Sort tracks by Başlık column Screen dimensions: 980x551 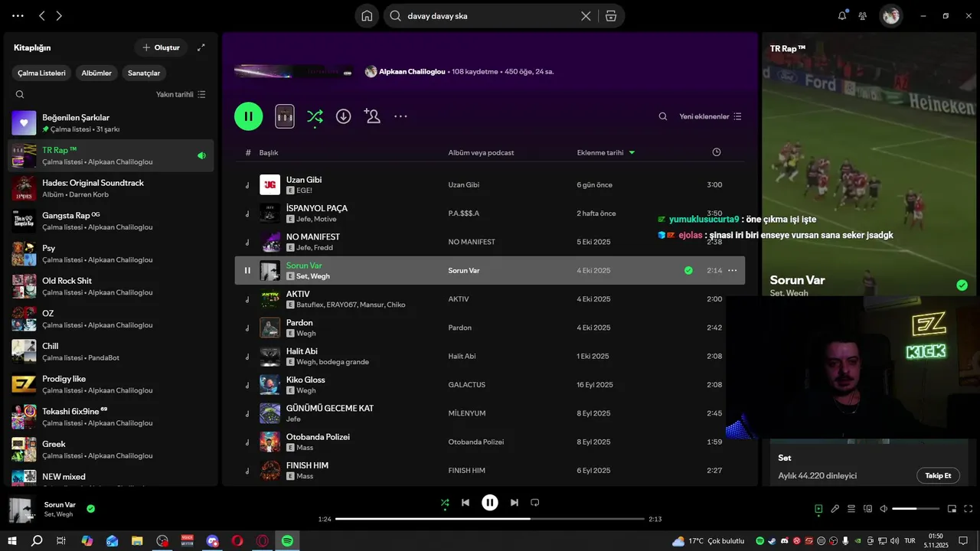(269, 152)
